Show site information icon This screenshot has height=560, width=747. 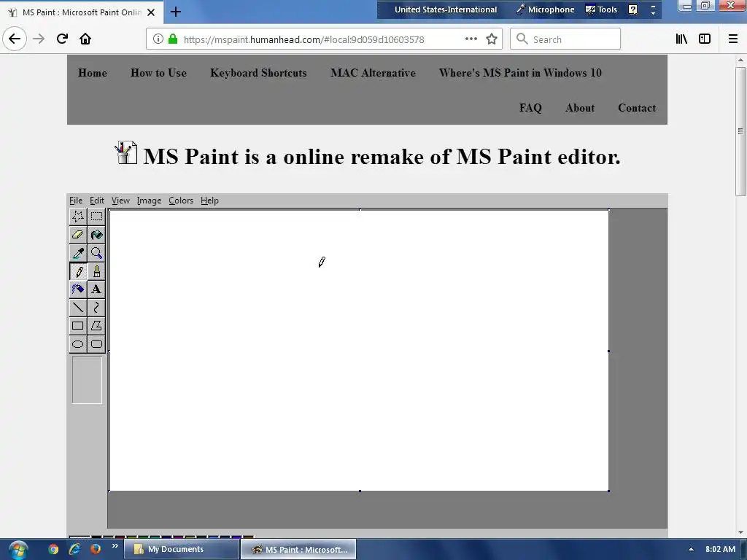click(158, 39)
